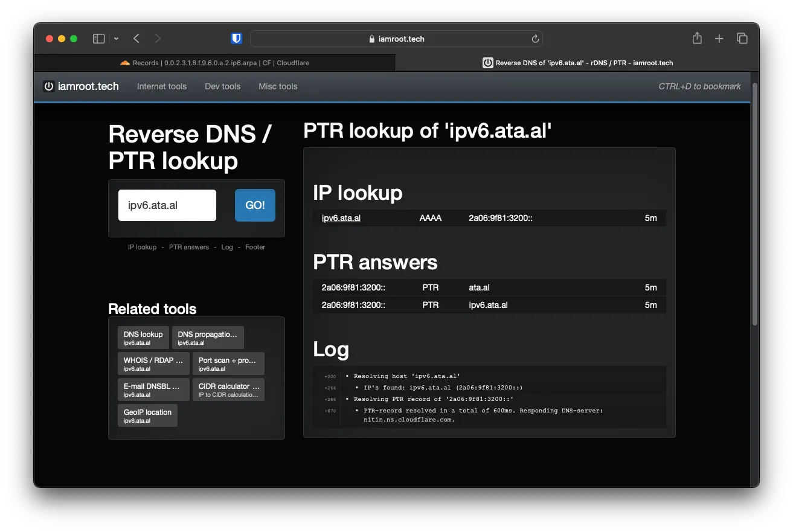Click the Bitwarden shield extension icon
This screenshot has height=532, width=793.
point(236,39)
